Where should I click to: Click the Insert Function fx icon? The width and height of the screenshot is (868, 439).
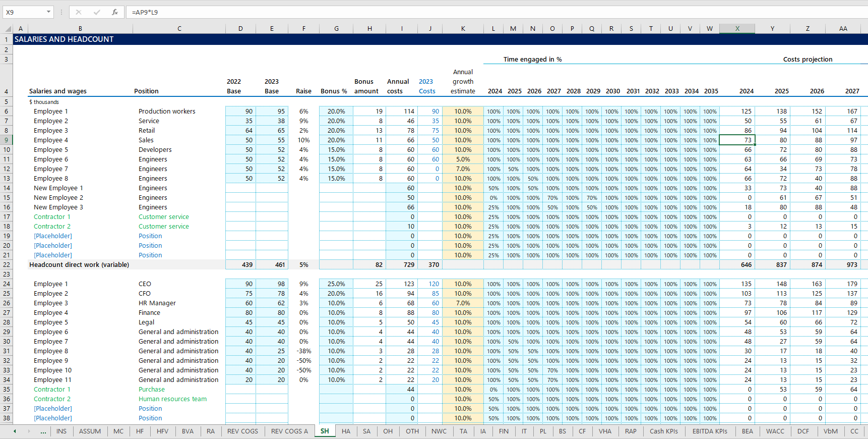(x=115, y=12)
